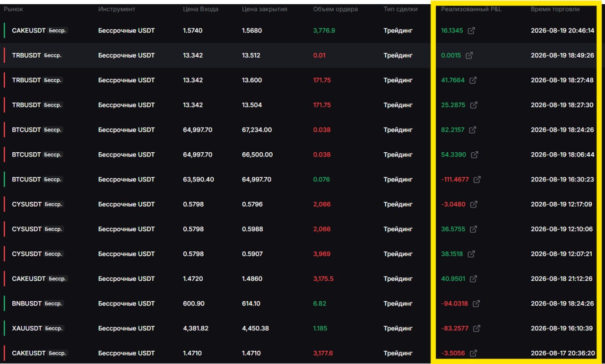Select realized P&L value -111.4677

tap(455, 180)
